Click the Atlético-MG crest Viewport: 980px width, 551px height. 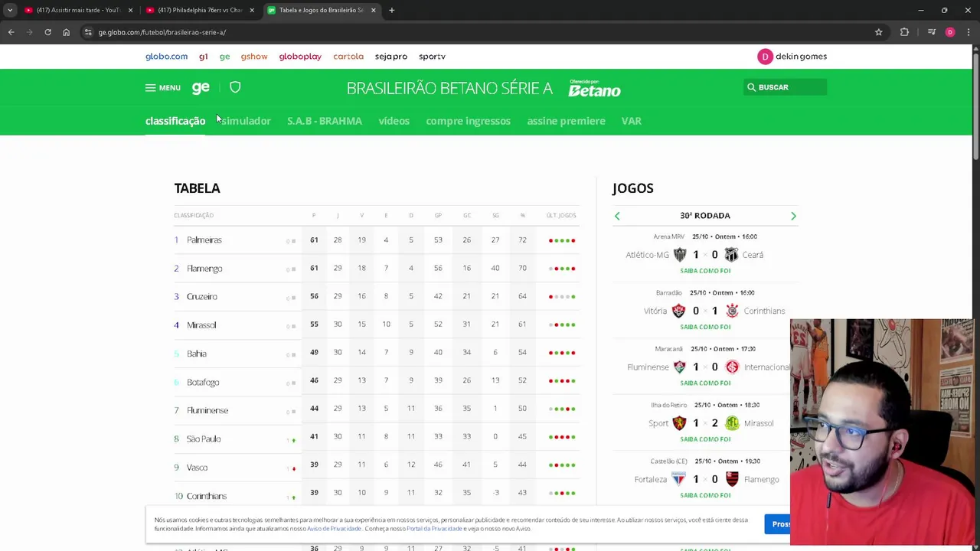coord(680,255)
